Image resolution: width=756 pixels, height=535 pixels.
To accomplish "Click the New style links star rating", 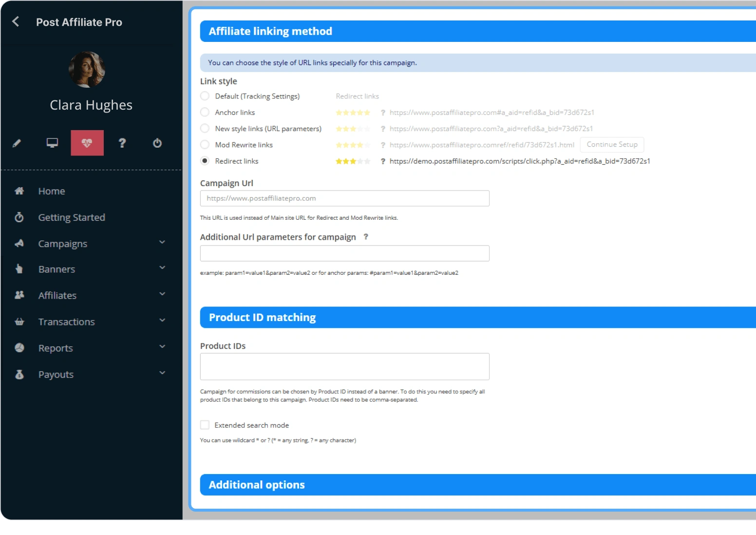I will click(x=353, y=129).
